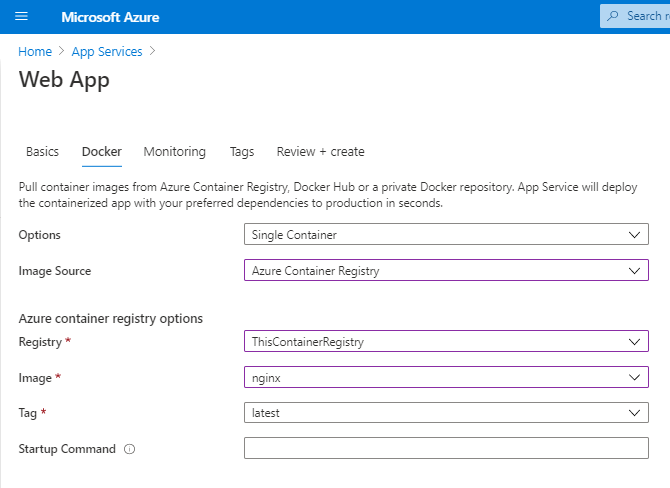Click Azure container registry options heading
This screenshot has width=670, height=488.
coord(111,319)
